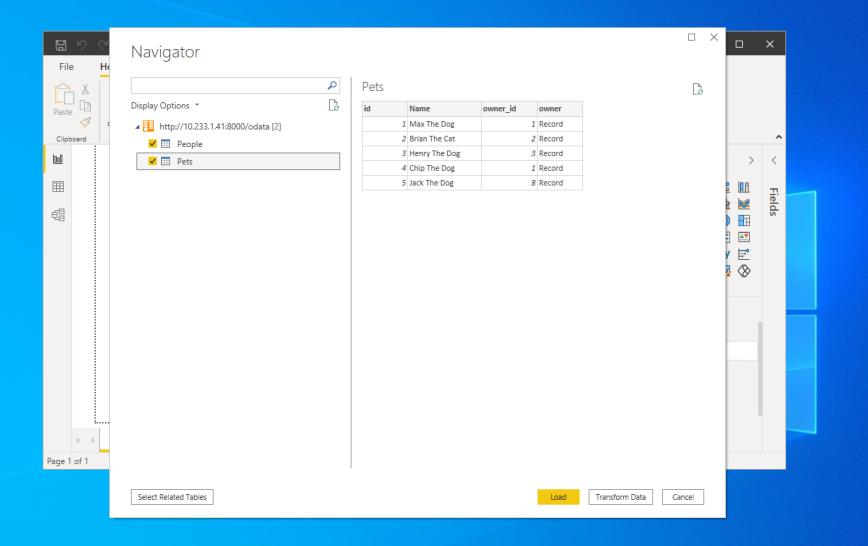Switch to Report view in left sidebar
Image resolution: width=868 pixels, height=546 pixels.
click(x=58, y=159)
